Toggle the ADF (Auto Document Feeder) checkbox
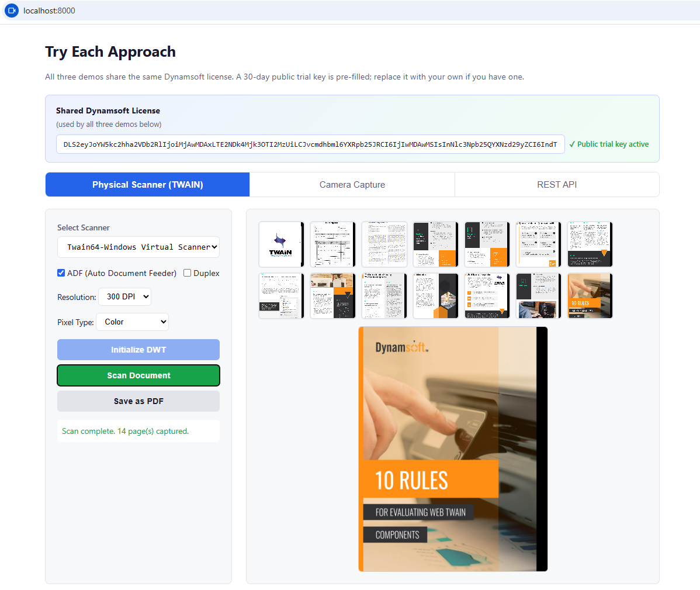This screenshot has width=700, height=590. (x=61, y=273)
